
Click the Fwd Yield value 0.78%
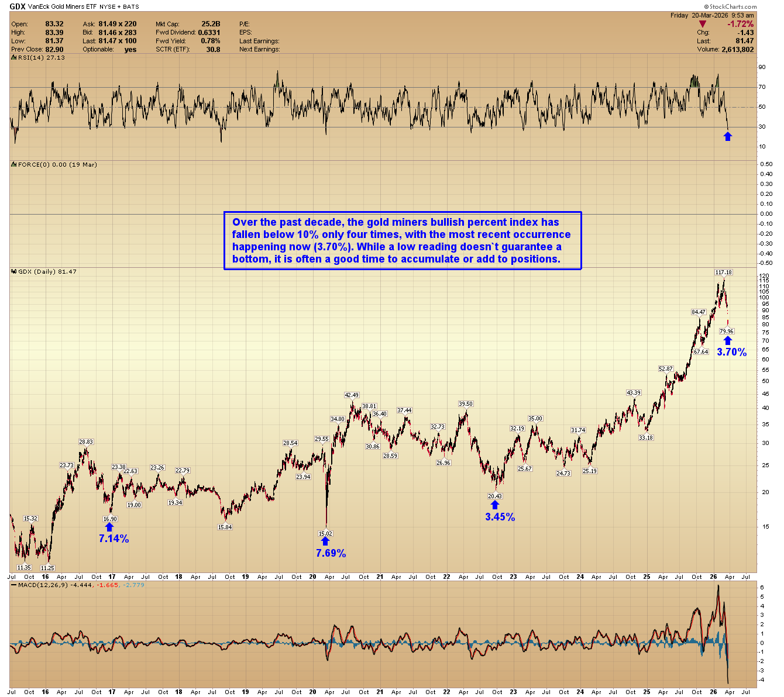211,41
